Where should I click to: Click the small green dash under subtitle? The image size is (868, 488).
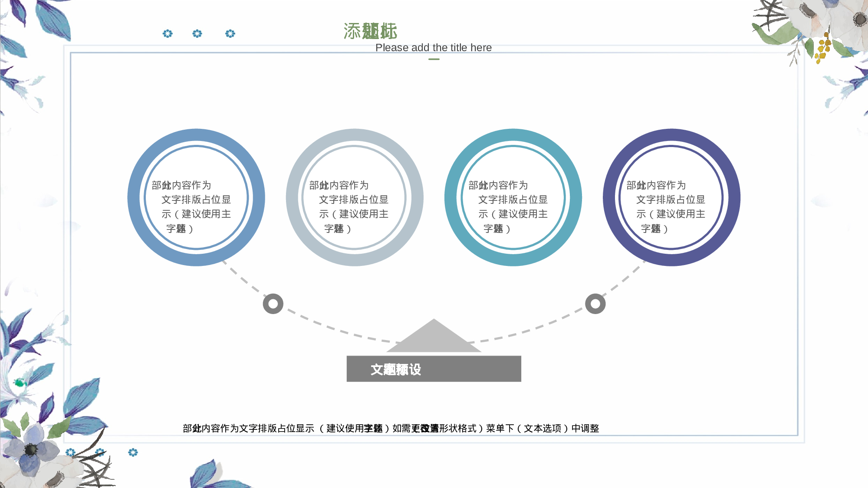click(434, 59)
